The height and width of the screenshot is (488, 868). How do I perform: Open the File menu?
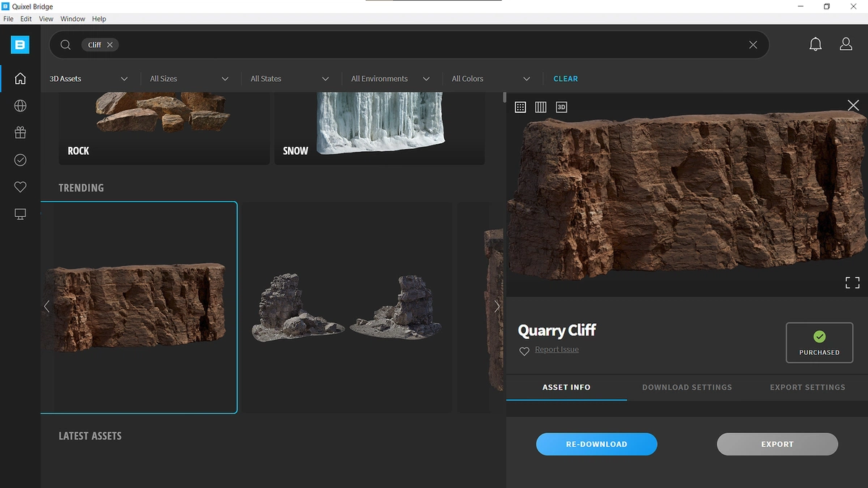(9, 19)
